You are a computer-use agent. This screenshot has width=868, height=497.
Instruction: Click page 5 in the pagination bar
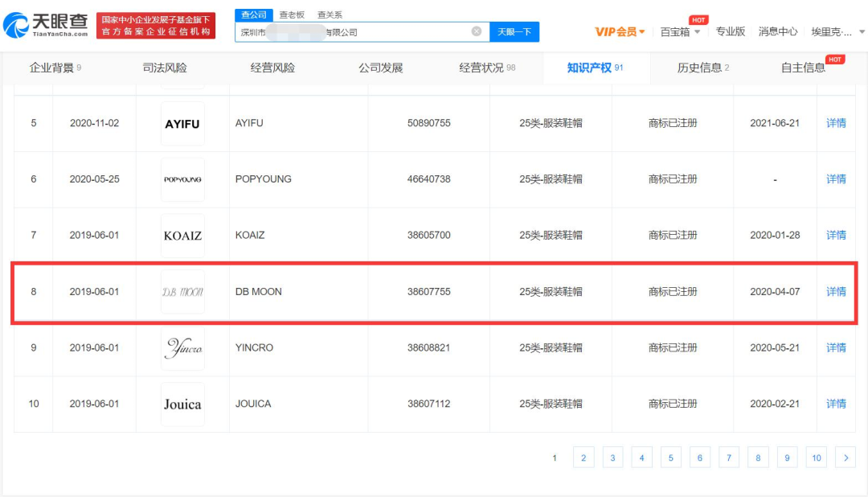(x=670, y=457)
